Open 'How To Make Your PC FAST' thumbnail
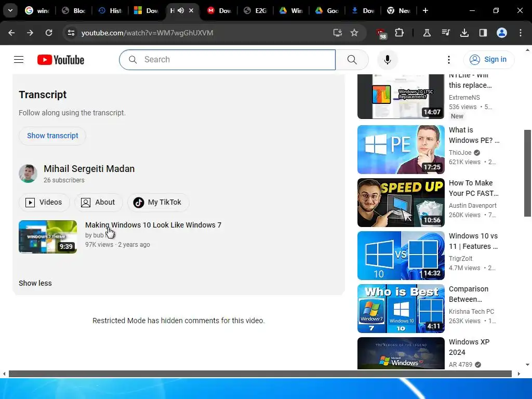This screenshot has height=399, width=532. tap(401, 203)
